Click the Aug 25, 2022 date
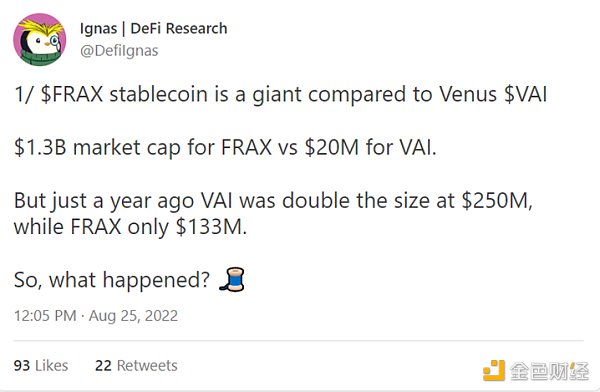 pos(134,316)
